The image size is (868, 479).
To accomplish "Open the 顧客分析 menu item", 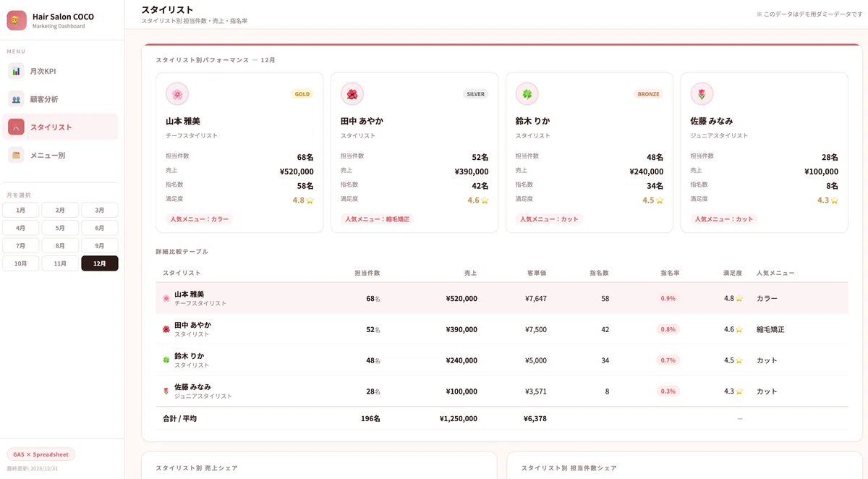I will (60, 99).
